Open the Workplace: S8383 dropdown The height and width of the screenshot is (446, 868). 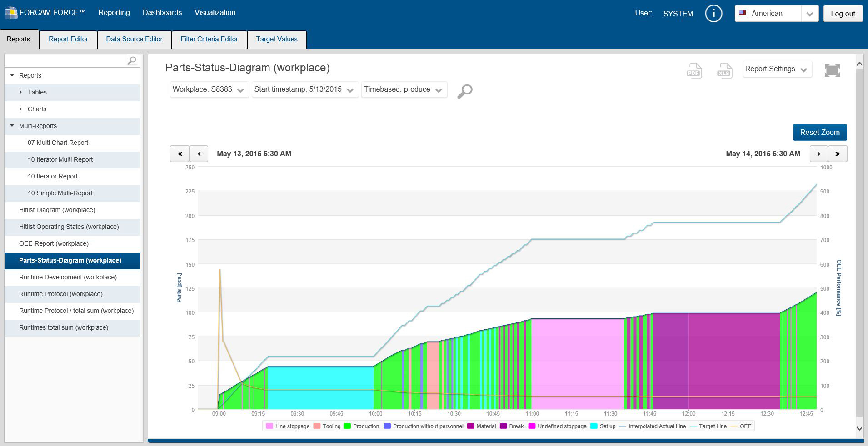pyautogui.click(x=209, y=89)
